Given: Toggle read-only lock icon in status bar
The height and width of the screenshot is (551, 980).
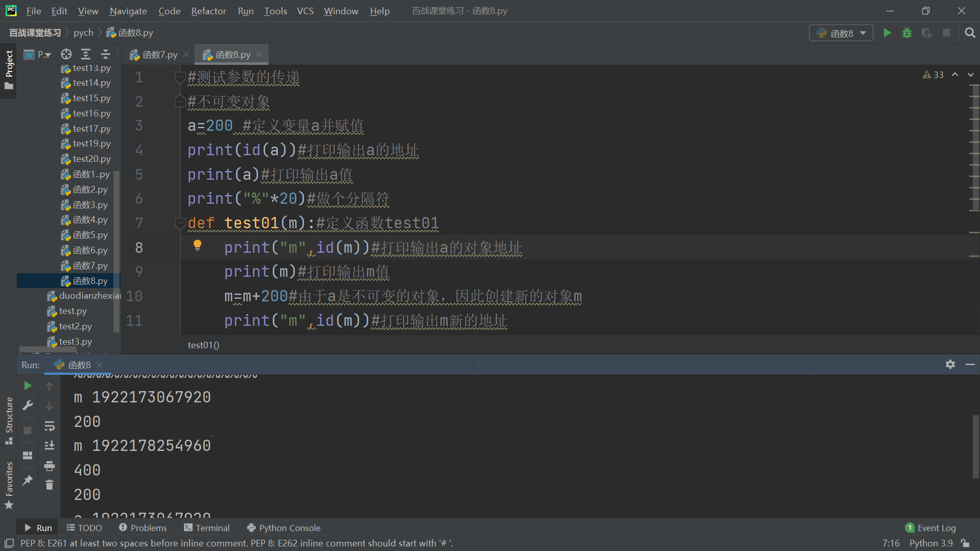Looking at the screenshot, I should [x=965, y=543].
